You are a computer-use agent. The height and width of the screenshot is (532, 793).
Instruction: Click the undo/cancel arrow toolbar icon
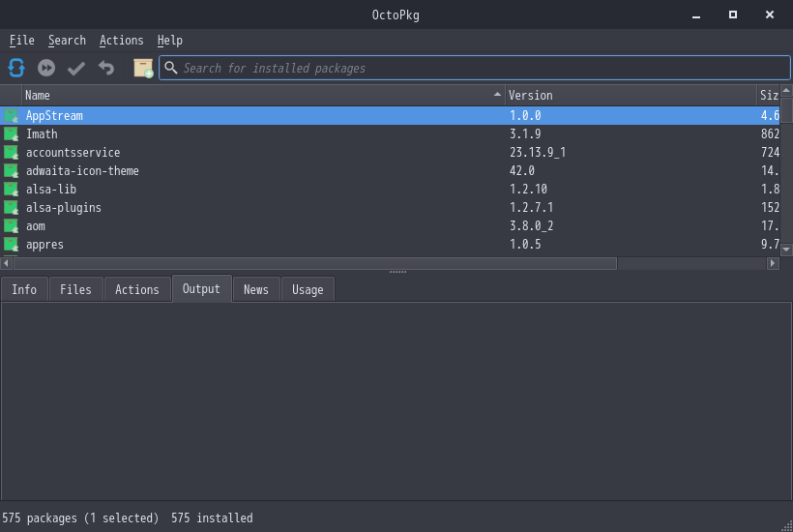pos(106,68)
